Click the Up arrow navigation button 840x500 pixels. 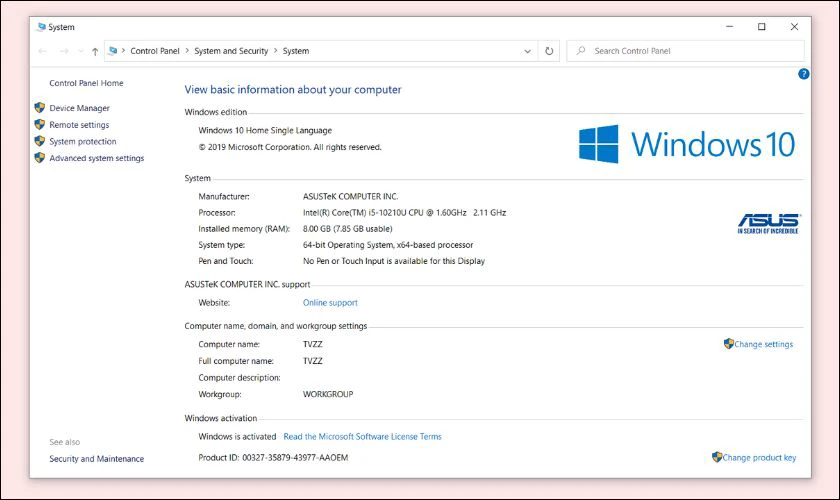[95, 51]
